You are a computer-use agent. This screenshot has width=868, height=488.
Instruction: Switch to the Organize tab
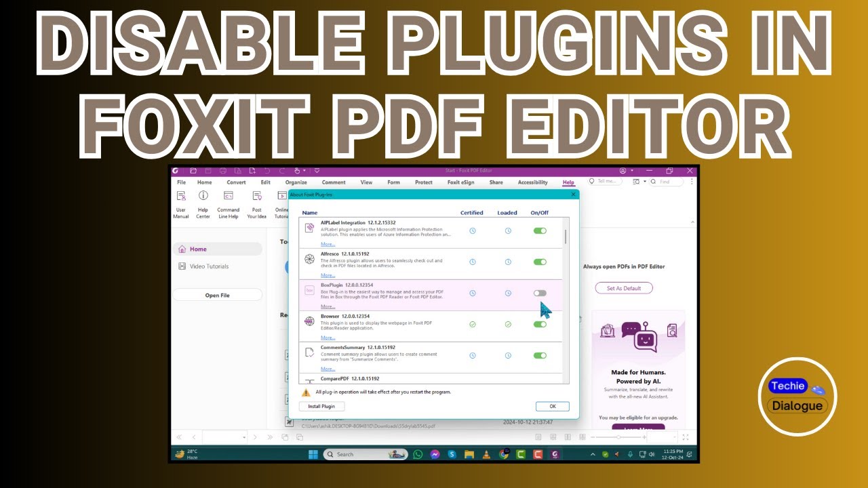tap(296, 182)
